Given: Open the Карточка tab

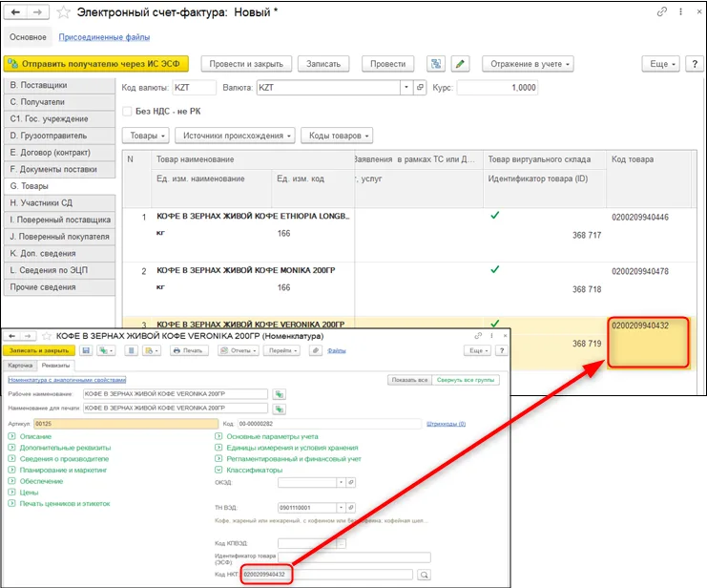Looking at the screenshot, I should (x=20, y=365).
